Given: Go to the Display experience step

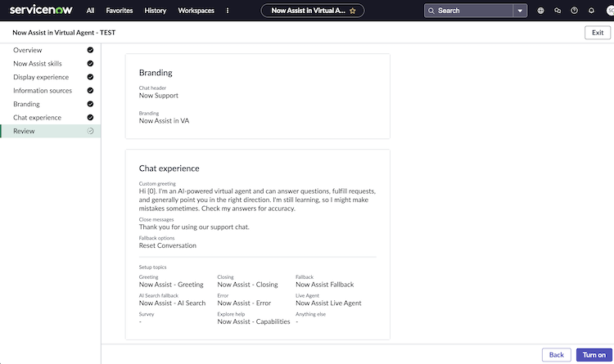Looking at the screenshot, I should point(51,77).
